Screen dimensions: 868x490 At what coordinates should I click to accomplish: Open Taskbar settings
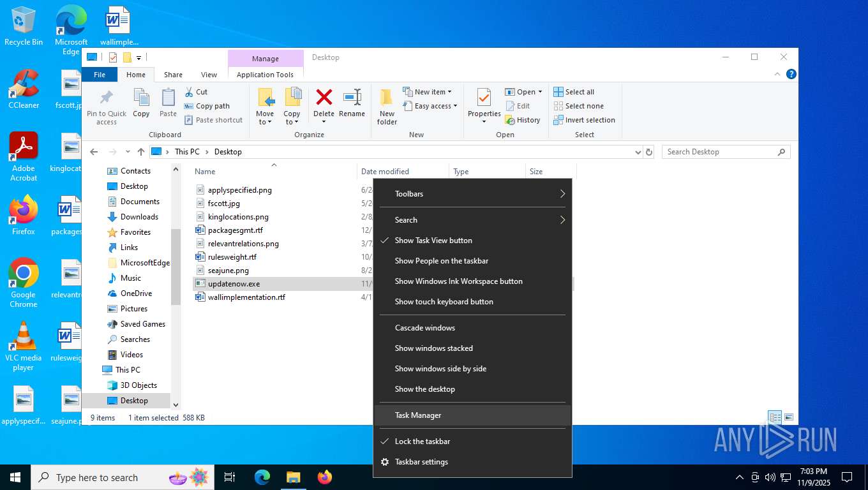click(x=473, y=462)
